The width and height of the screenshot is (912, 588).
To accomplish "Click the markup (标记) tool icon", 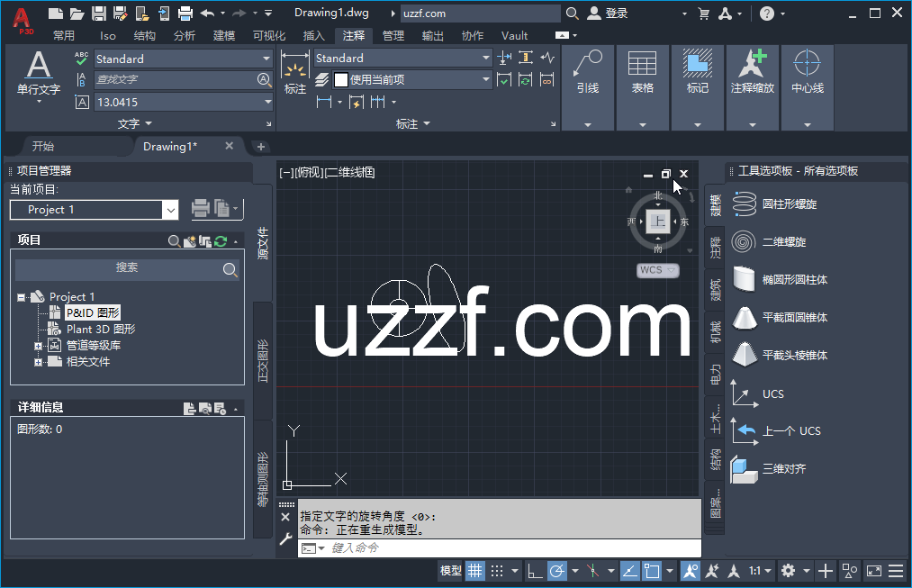I will tap(697, 73).
